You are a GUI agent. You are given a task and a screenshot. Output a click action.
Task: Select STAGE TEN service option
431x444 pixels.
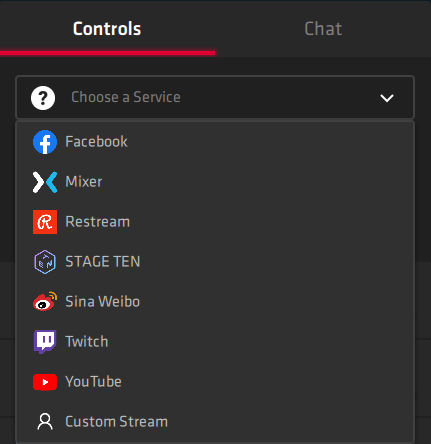pyautogui.click(x=215, y=262)
